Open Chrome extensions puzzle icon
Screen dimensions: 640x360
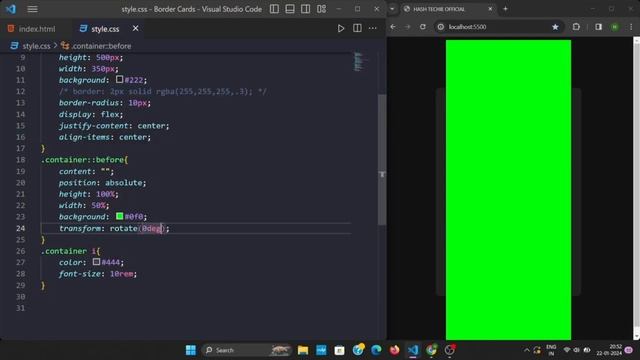coord(576,27)
